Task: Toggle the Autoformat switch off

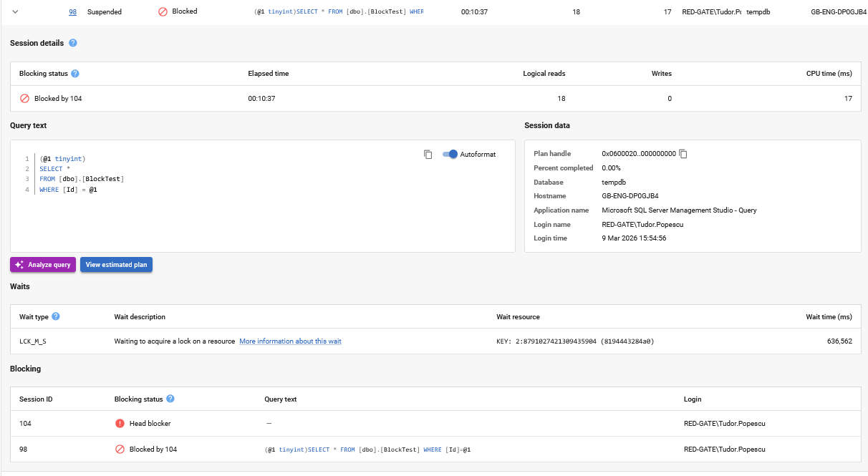Action: click(x=450, y=154)
